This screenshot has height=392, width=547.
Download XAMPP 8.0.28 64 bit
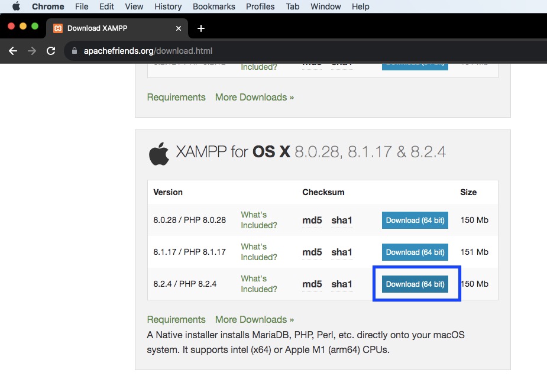pyautogui.click(x=415, y=220)
